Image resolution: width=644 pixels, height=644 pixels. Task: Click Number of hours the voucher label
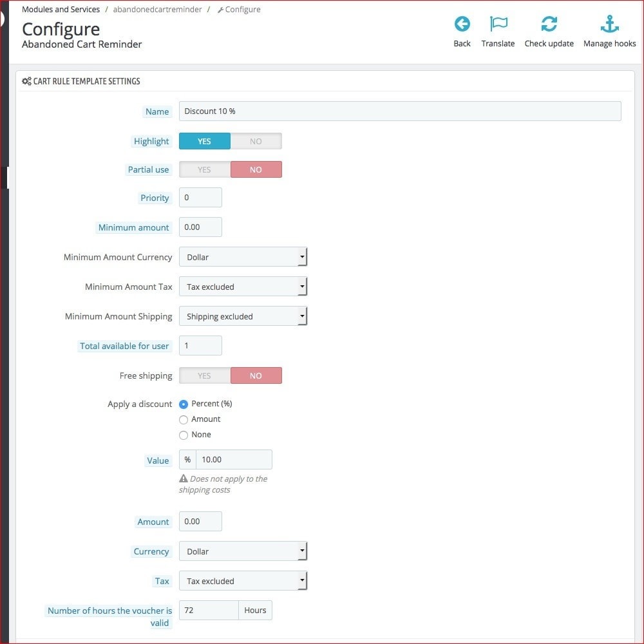point(109,616)
